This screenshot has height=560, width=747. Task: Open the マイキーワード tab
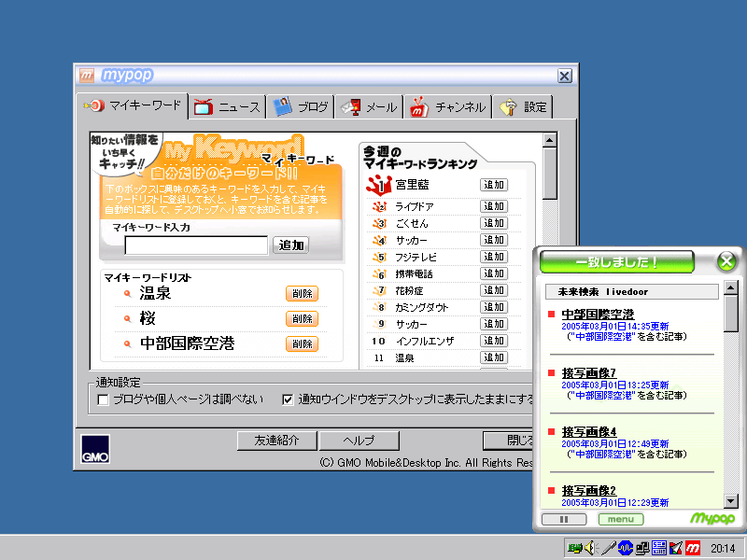133,105
